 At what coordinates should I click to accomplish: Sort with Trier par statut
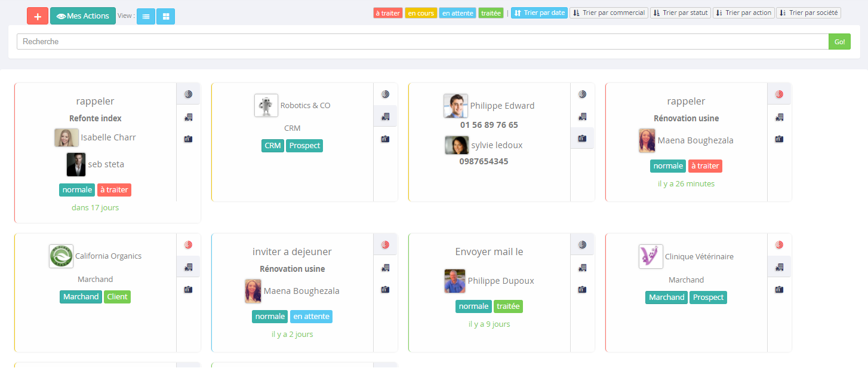pos(681,13)
